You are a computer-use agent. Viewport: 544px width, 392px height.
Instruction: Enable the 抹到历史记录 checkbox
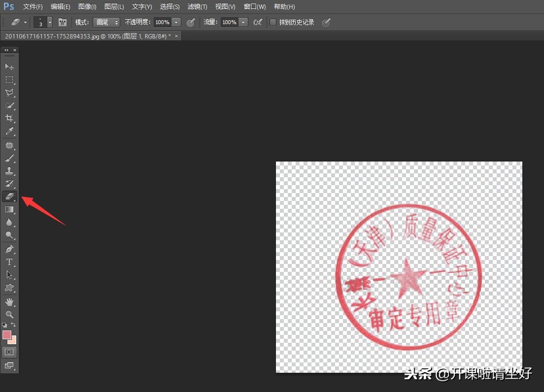(272, 22)
